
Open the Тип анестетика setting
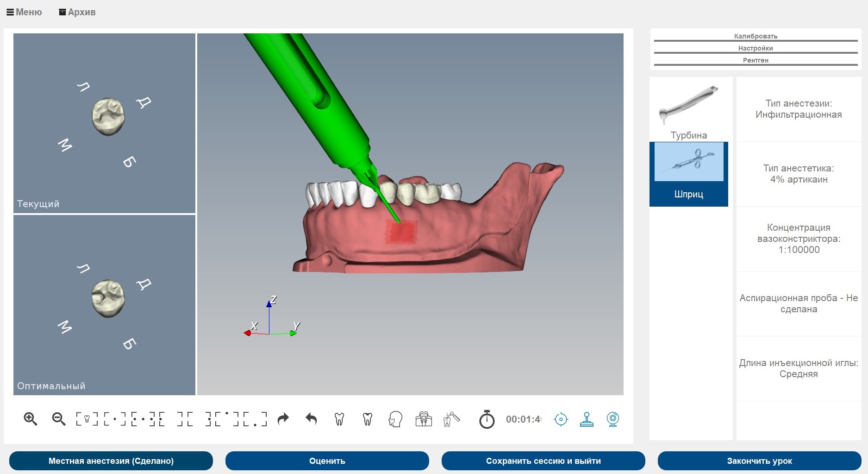pos(799,174)
